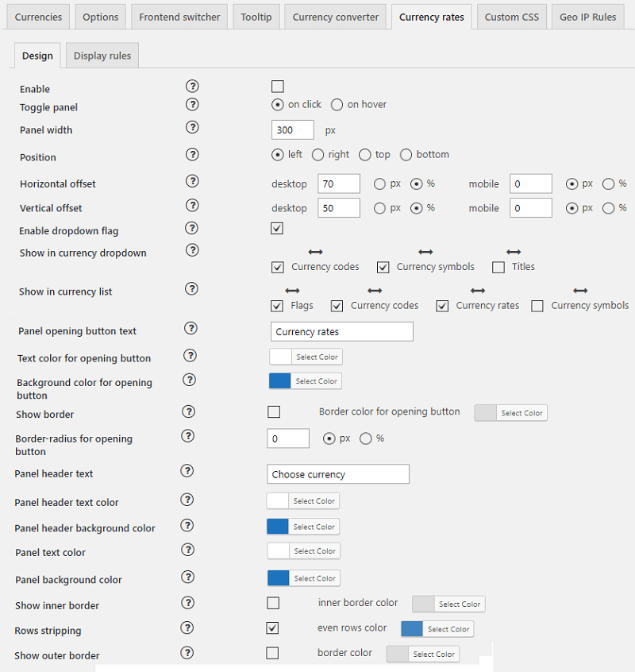This screenshot has height=672, width=635.
Task: Click Select Color for border color of opening button
Action: pyautogui.click(x=521, y=413)
